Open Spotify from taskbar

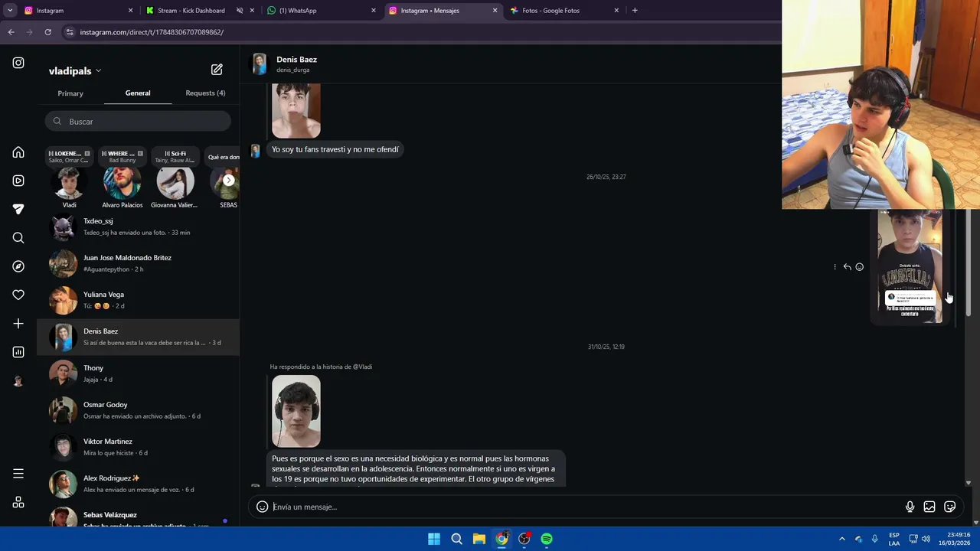[x=547, y=539]
